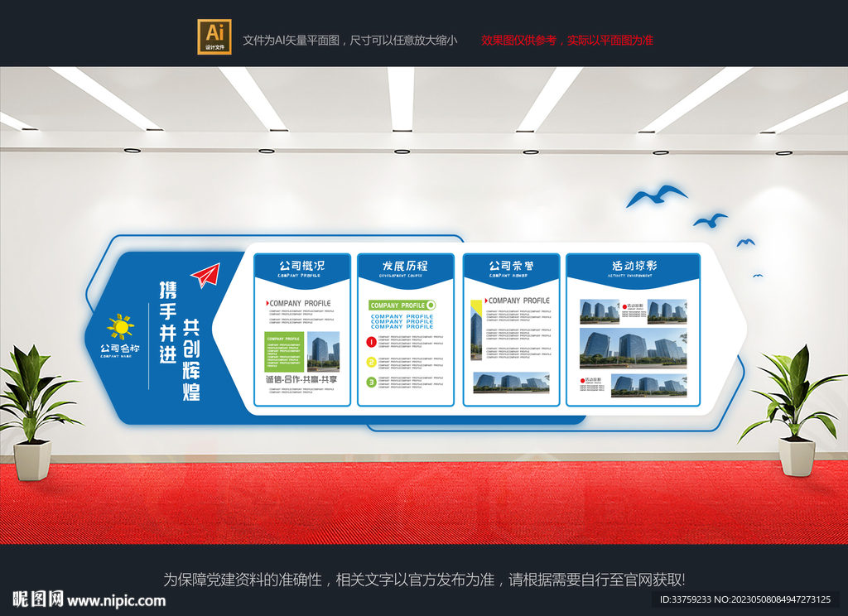The width and height of the screenshot is (848, 616).
Task: Select the potted plant on the right
Action: [796, 411]
